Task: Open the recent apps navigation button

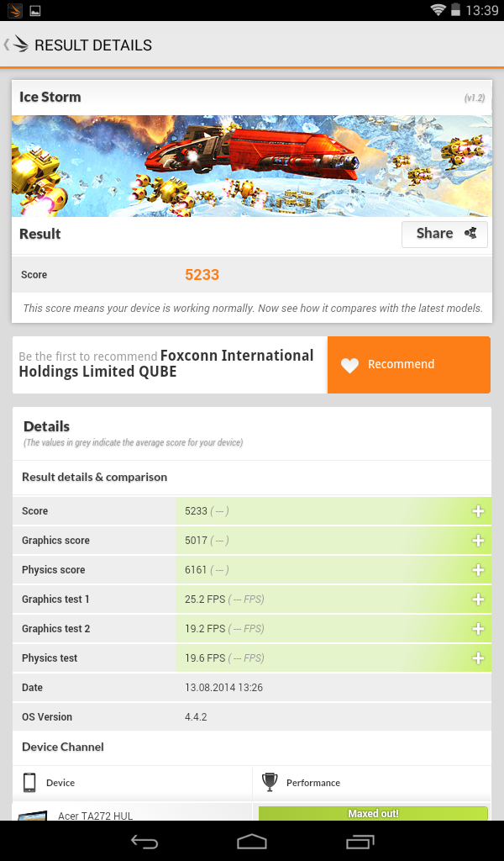Action: (360, 841)
